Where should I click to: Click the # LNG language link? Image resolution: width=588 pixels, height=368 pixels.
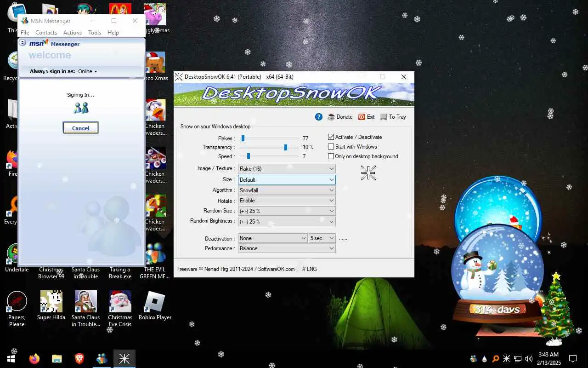309,269
